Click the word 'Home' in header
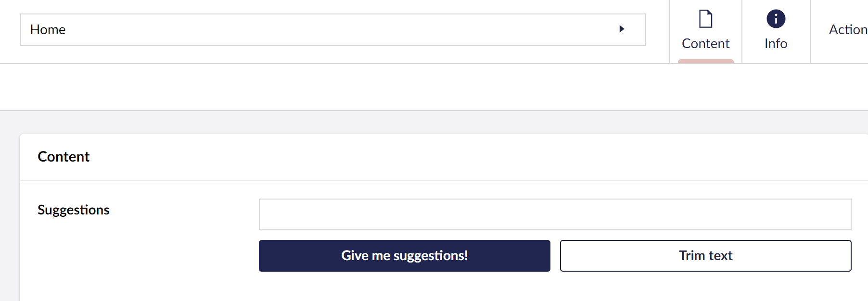868x301 pixels. 48,30
